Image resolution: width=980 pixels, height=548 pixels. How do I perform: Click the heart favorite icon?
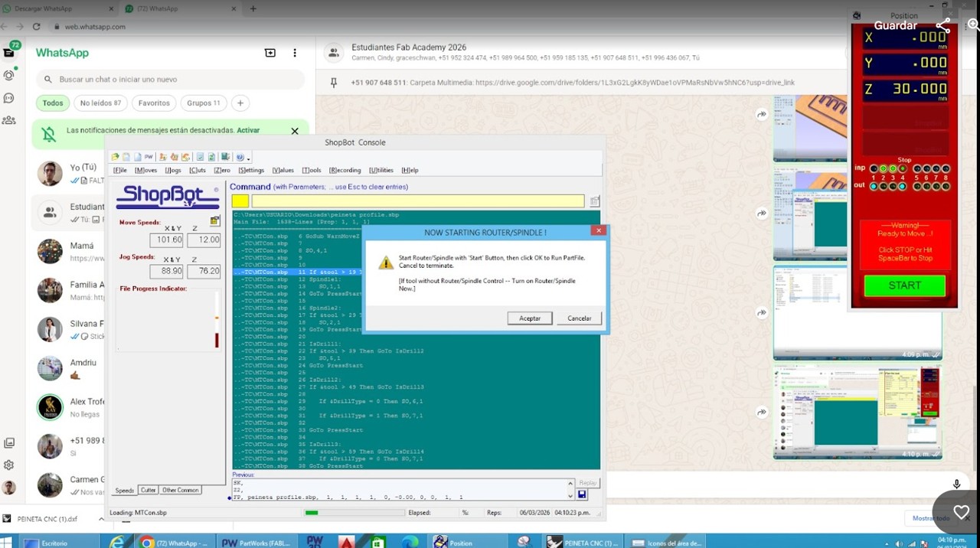(961, 512)
